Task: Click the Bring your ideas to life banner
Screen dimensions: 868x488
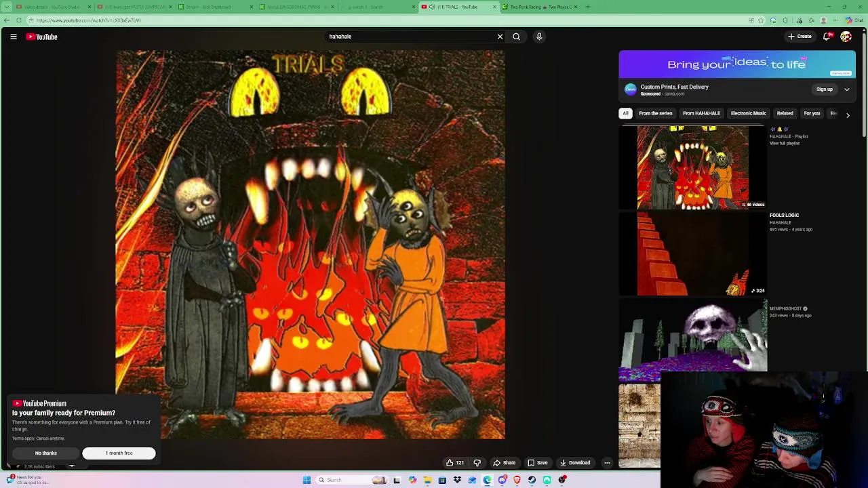Action: 737,64
